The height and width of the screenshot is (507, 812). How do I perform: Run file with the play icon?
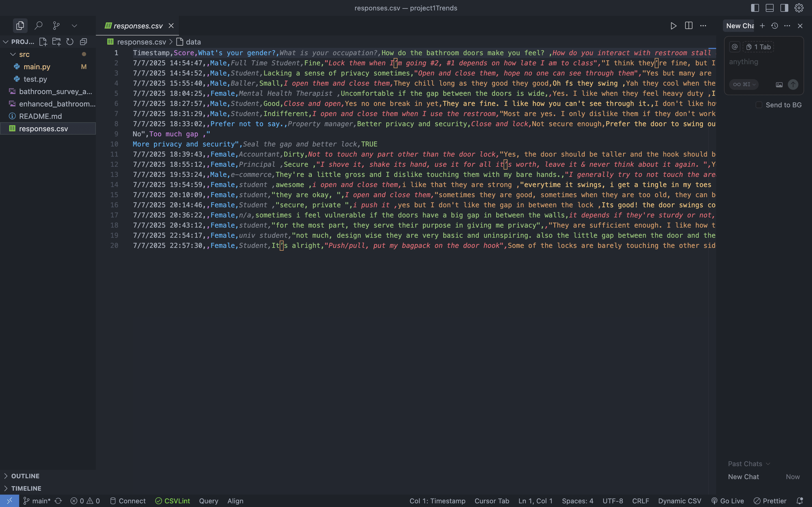tap(673, 26)
